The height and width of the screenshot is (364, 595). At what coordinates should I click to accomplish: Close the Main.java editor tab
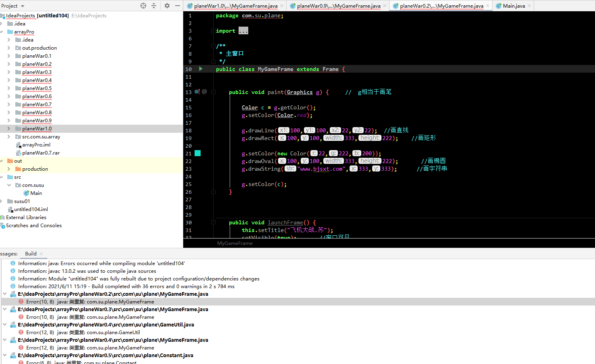[529, 6]
